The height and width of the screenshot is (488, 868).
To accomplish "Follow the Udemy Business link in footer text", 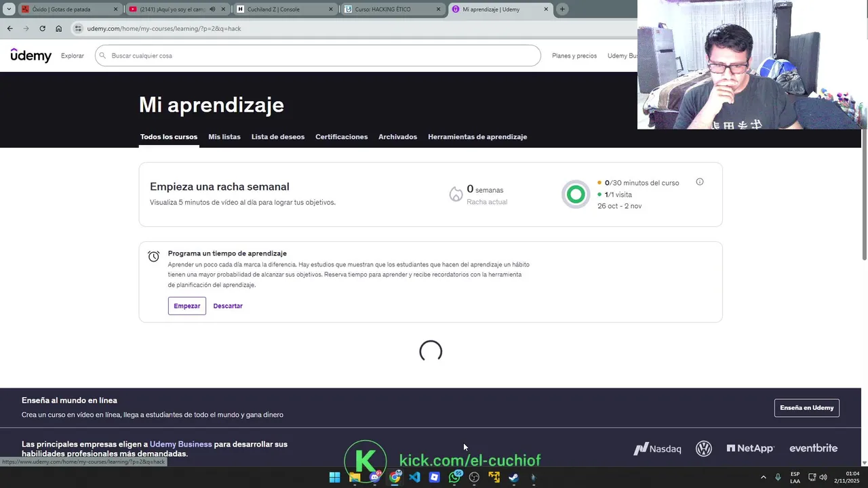I will pos(181,444).
